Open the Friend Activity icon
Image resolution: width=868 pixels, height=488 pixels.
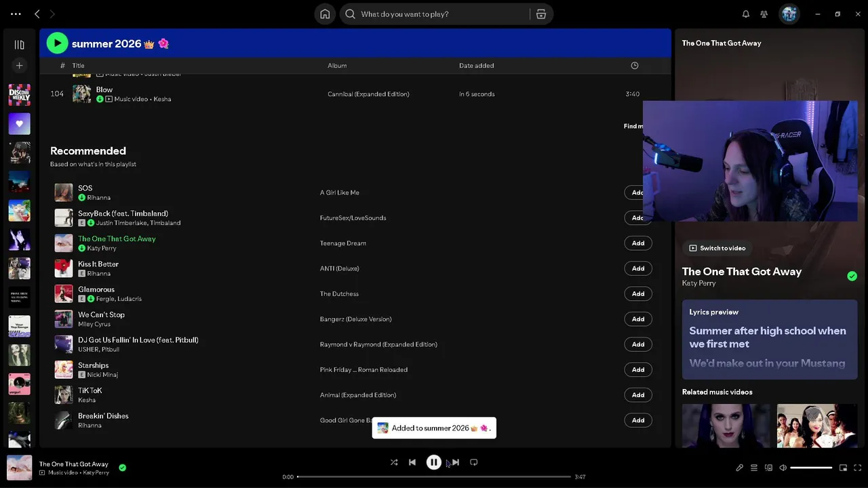(x=764, y=14)
